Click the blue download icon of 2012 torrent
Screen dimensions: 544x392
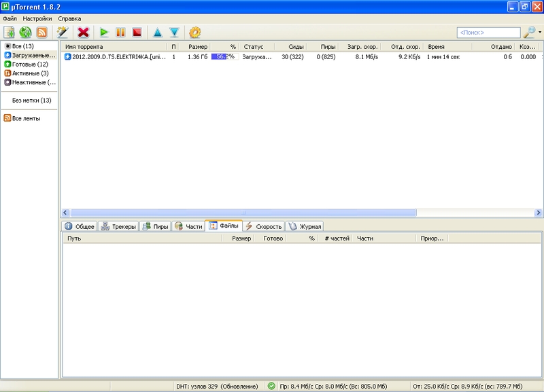(67, 57)
